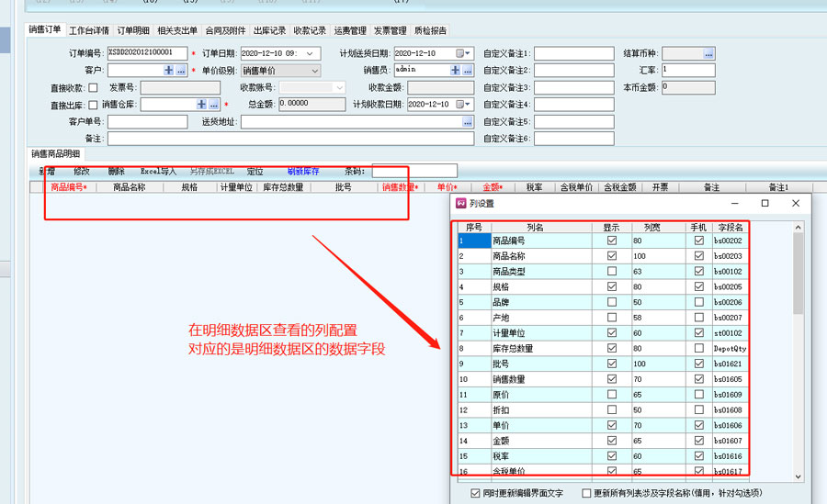This screenshot has width=827, height=504.
Task: Click the Excel导入 button
Action: click(x=158, y=172)
